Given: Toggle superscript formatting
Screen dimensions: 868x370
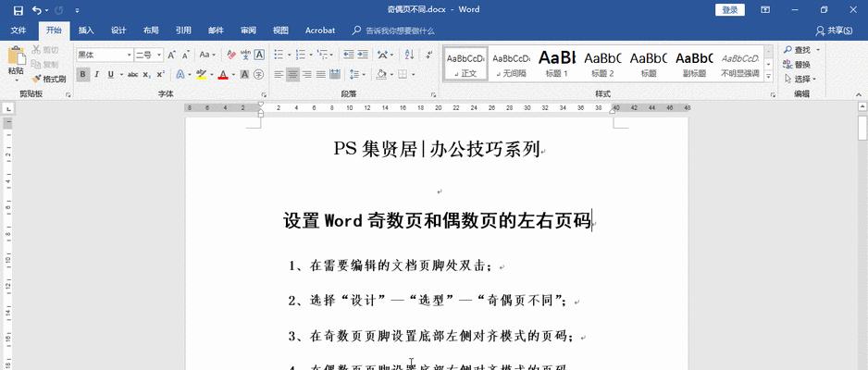Looking at the screenshot, I should pyautogui.click(x=160, y=74).
